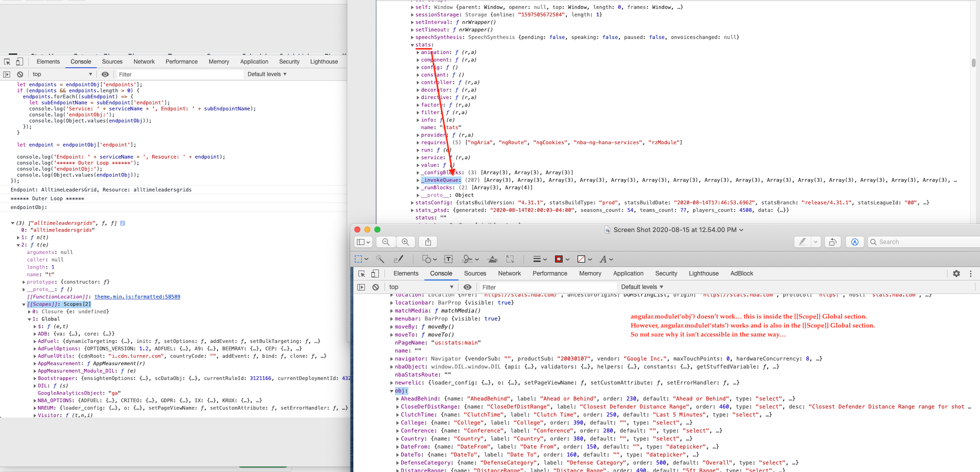Collapse the (3) alltimeleadersgrids array

[13, 223]
